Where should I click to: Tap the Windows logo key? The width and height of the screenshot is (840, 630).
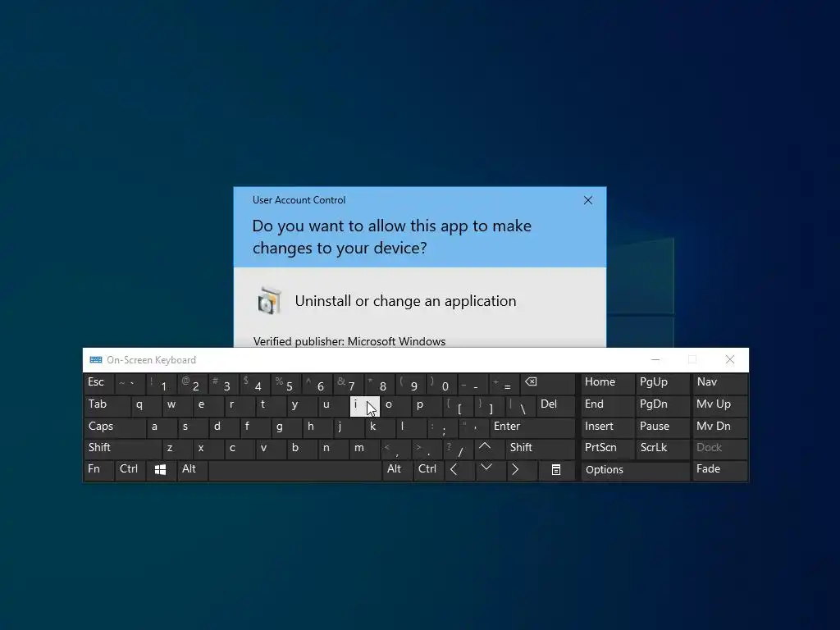click(x=160, y=470)
